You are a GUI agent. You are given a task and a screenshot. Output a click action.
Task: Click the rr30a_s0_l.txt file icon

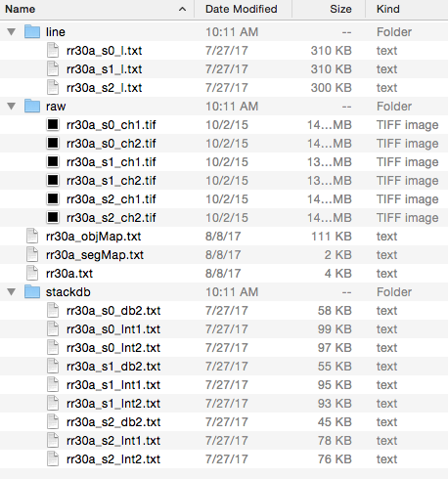[53, 50]
